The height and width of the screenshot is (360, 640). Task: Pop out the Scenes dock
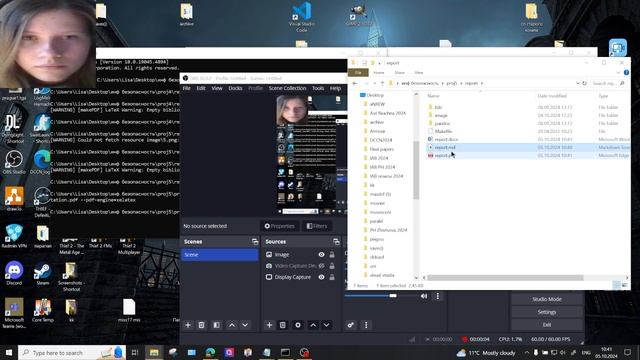click(255, 242)
